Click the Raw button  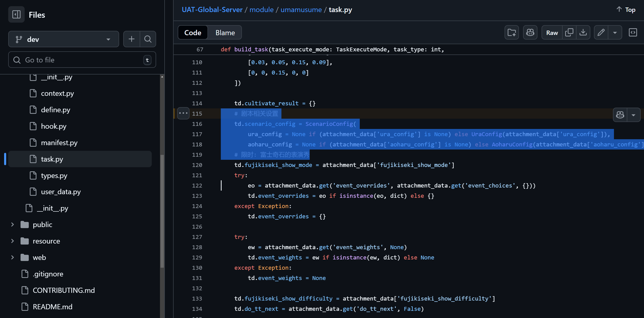(x=552, y=33)
